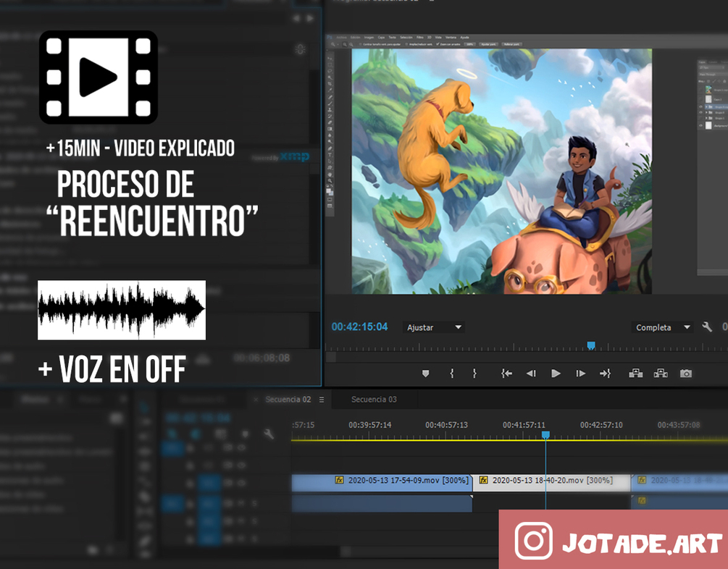This screenshot has height=569, width=728.
Task: Click the timeline playhead handle
Action: pyautogui.click(x=546, y=435)
